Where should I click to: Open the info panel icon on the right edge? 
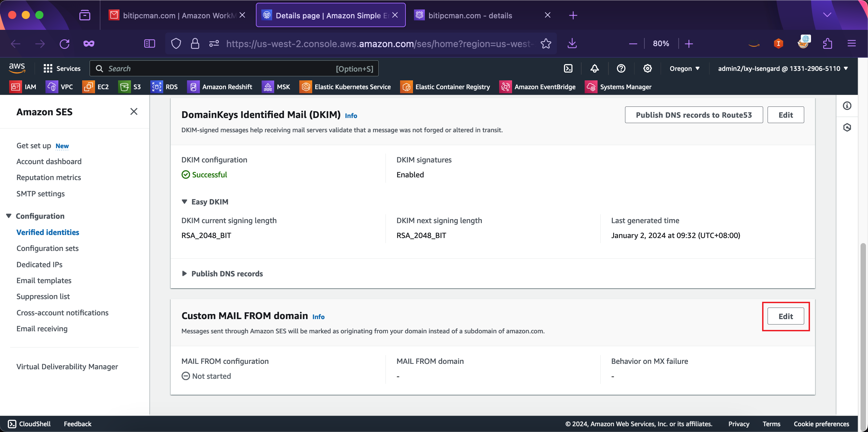click(847, 106)
